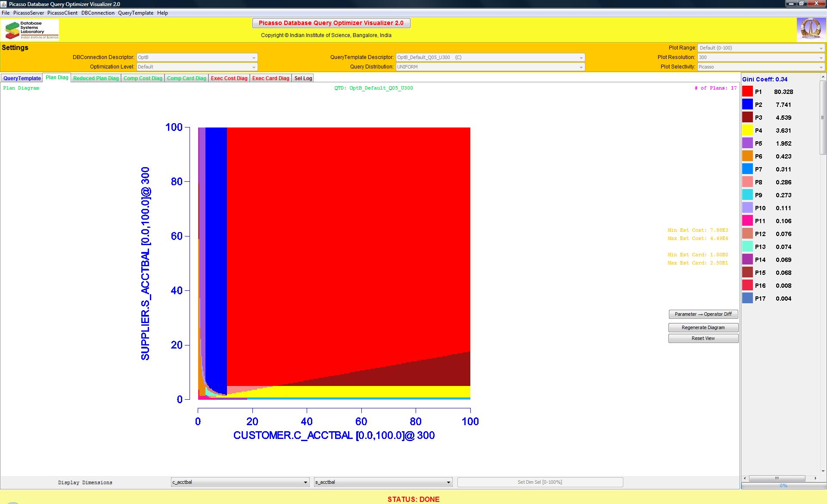Open the PicassoServer menu
827x504 pixels.
[28, 13]
